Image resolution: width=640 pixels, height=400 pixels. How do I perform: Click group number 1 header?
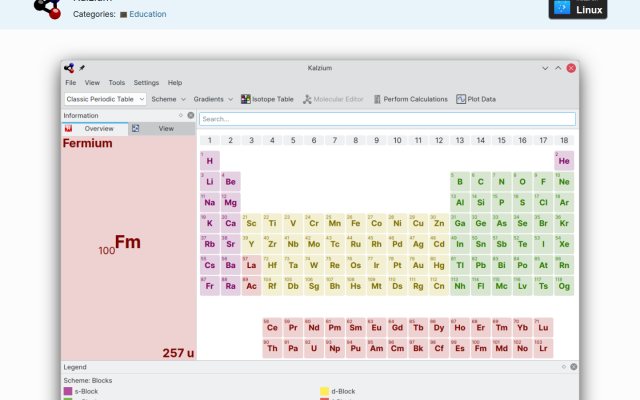click(210, 140)
